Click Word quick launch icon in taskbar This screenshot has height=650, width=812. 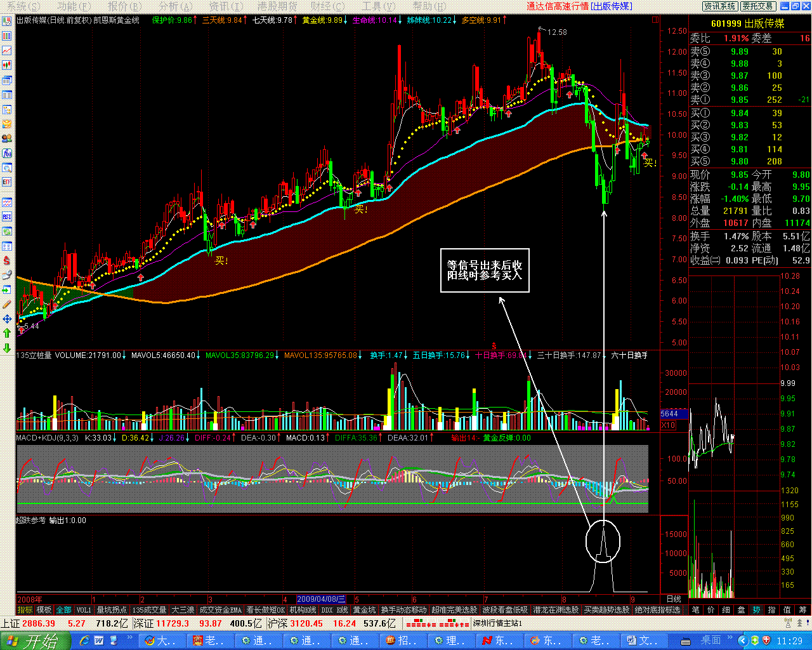click(x=99, y=640)
